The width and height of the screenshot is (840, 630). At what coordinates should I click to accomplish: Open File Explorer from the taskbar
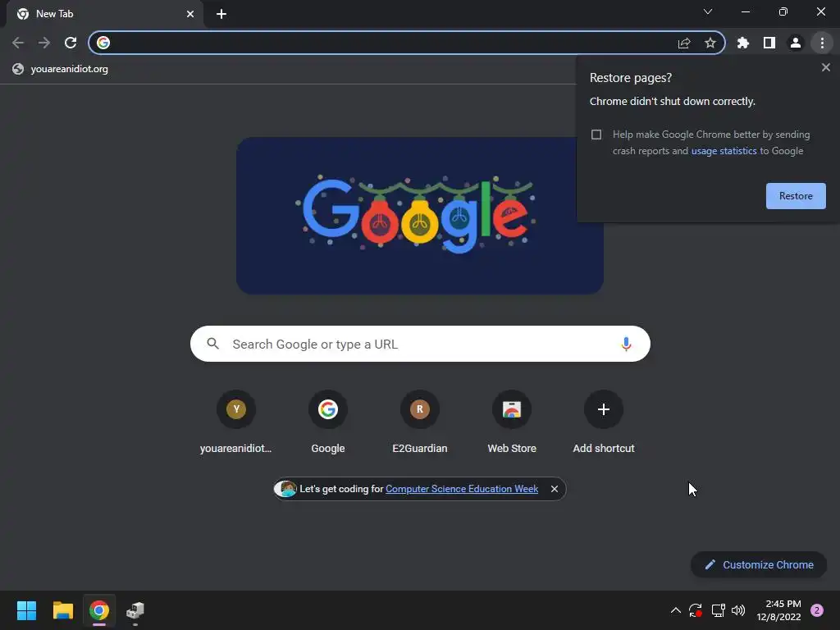(62, 610)
